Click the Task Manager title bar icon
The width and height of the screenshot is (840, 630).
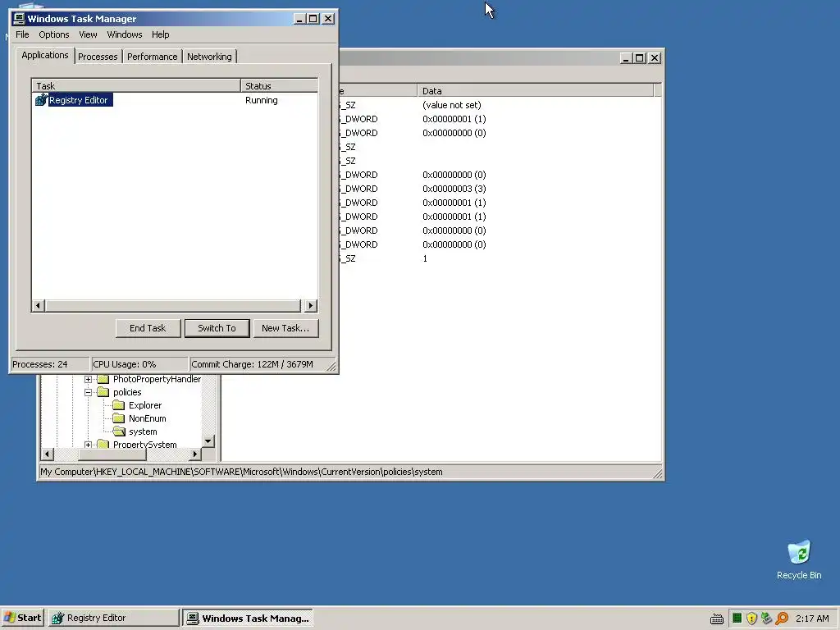19,19
